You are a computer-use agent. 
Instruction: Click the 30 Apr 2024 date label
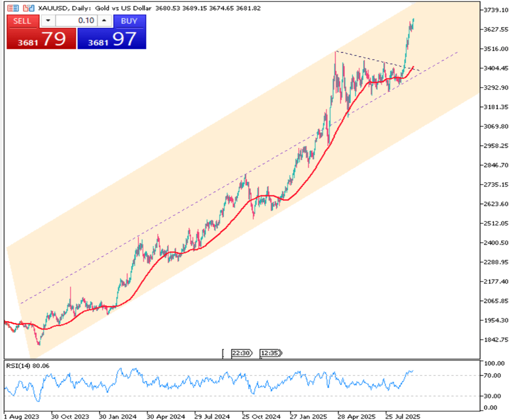coord(166,416)
